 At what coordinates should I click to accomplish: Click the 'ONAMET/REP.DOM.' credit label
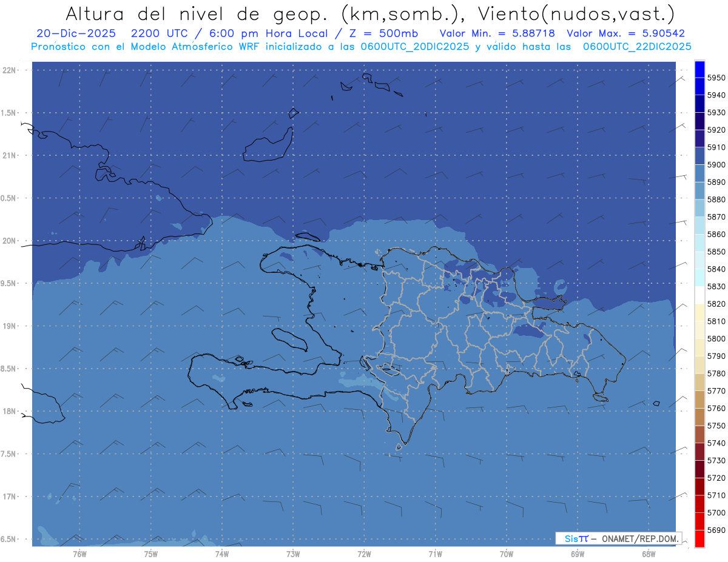coord(641,538)
